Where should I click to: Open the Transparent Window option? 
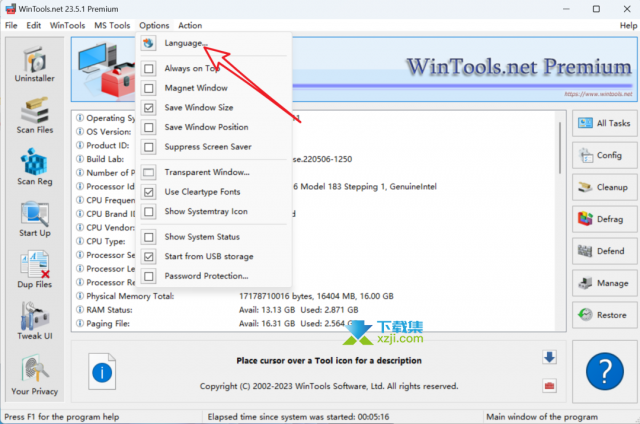pyautogui.click(x=214, y=172)
